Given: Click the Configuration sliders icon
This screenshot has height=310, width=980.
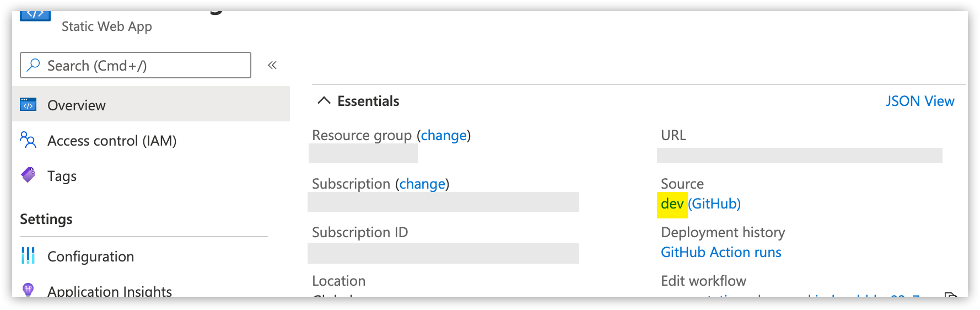Looking at the screenshot, I should coord(28,255).
